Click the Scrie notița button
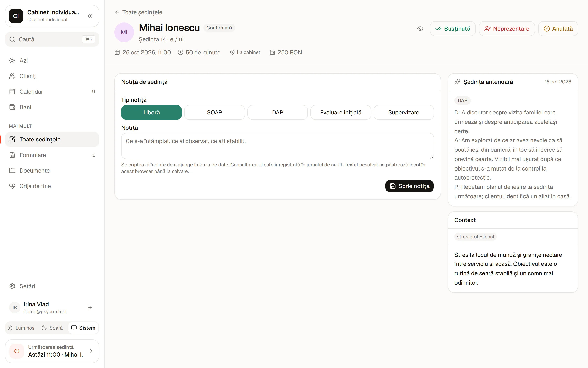 tap(409, 186)
